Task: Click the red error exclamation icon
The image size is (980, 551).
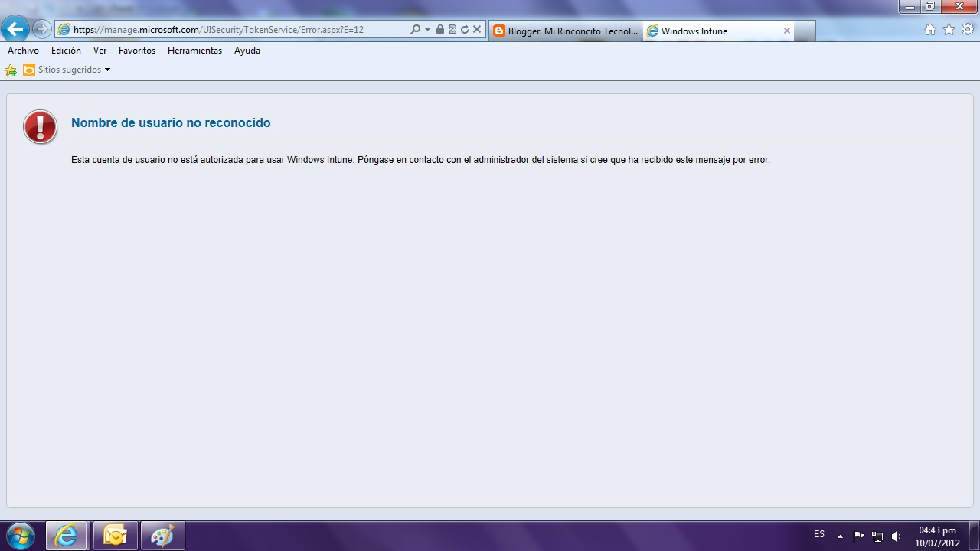Action: tap(40, 126)
